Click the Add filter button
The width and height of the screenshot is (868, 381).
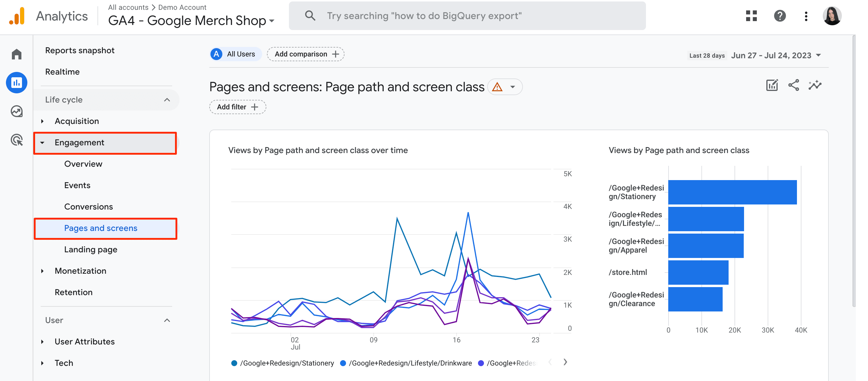pos(238,107)
